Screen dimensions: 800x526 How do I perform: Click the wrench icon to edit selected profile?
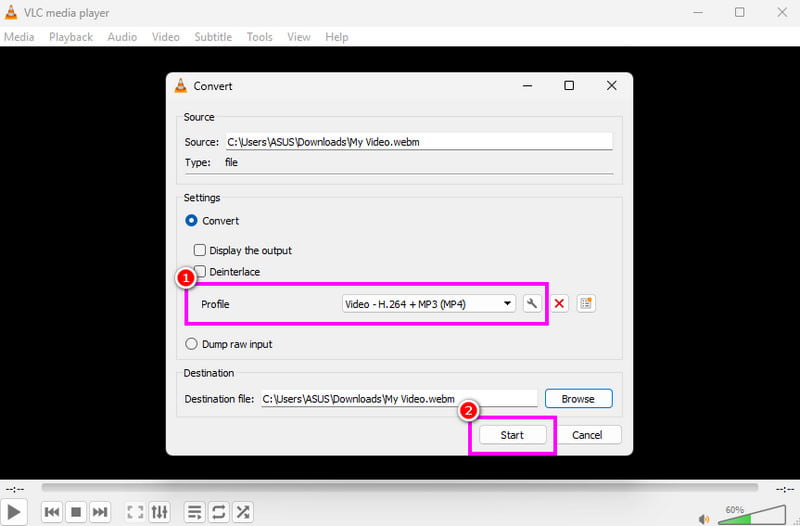(x=533, y=304)
